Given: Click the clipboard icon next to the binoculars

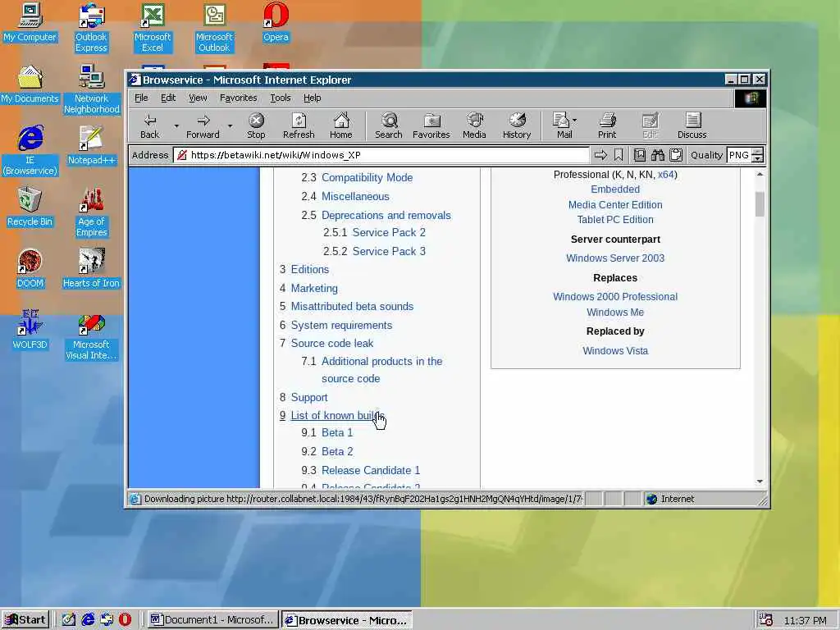Looking at the screenshot, I should 676,155.
